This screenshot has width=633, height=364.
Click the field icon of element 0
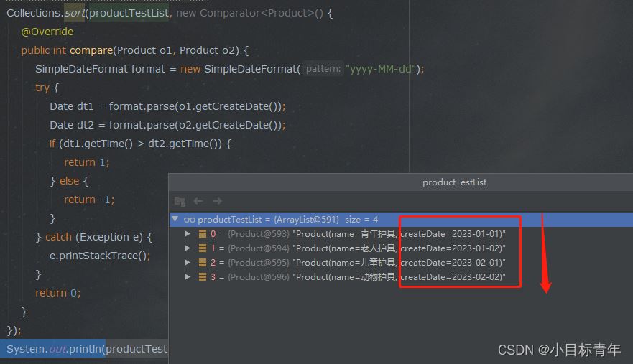click(x=203, y=234)
